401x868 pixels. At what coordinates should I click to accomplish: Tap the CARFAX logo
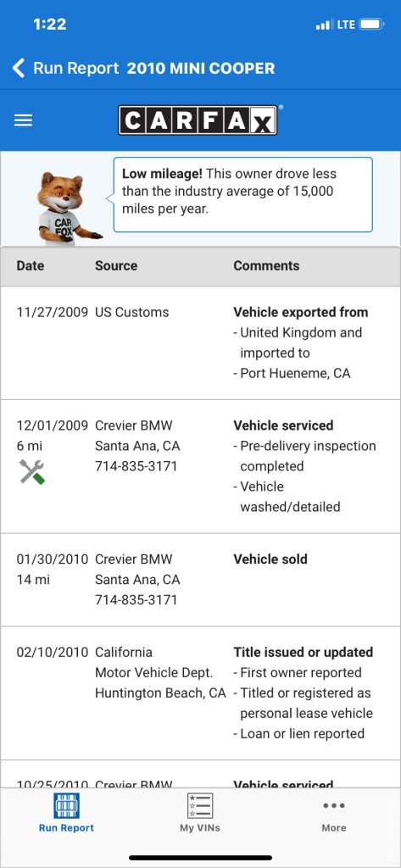(198, 120)
